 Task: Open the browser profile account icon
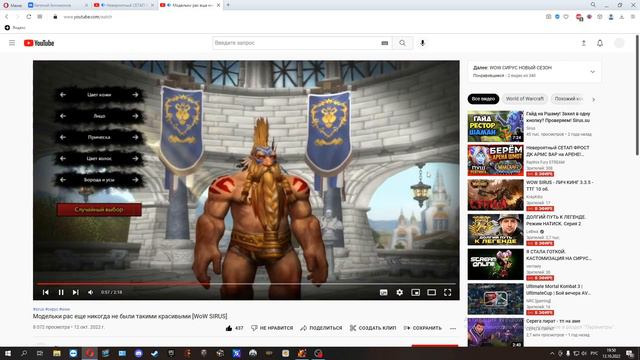[x=611, y=17]
